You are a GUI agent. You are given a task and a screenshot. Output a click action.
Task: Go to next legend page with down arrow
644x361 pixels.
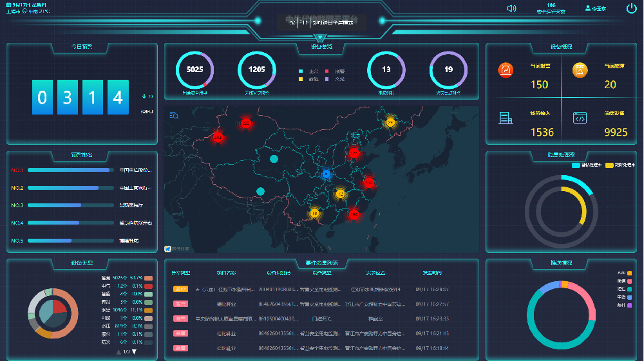coord(135,352)
